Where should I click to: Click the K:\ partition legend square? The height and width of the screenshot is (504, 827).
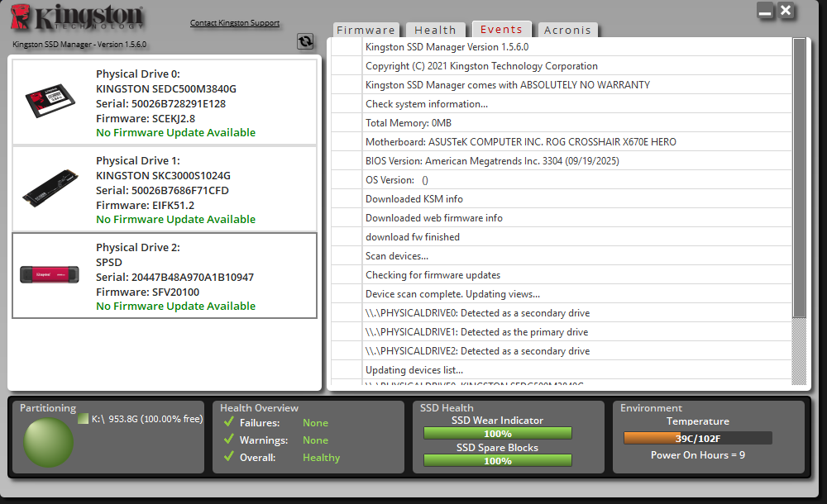coord(83,419)
